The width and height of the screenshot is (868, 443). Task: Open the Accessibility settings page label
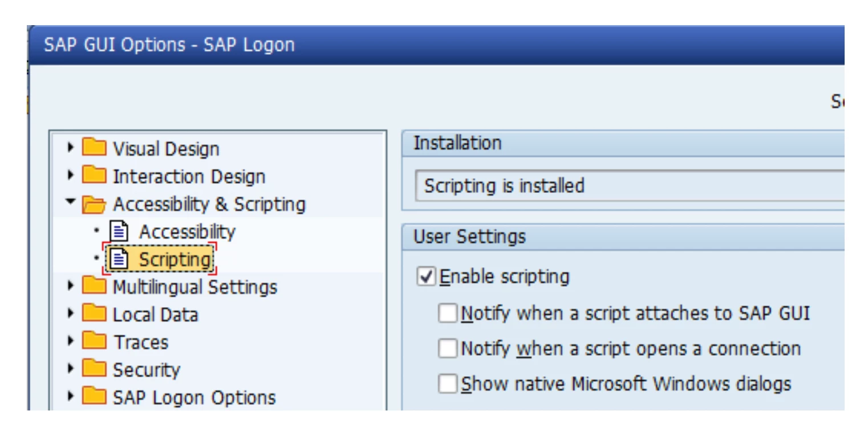coord(187,232)
